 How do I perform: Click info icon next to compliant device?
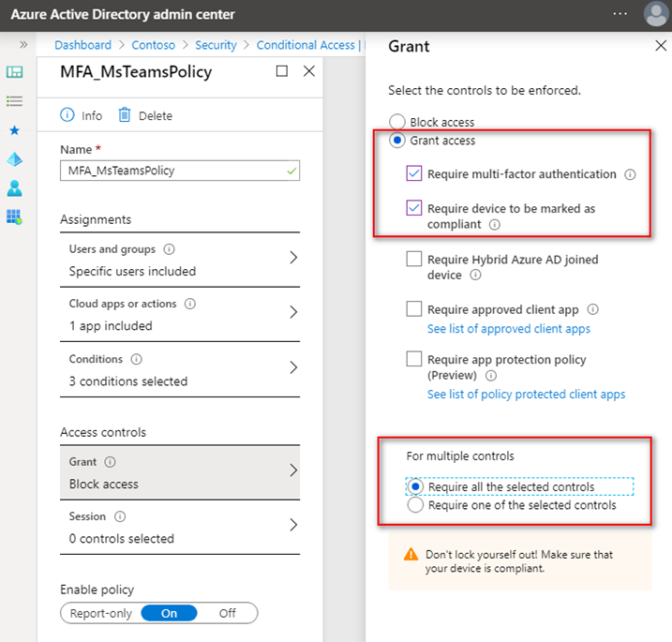click(495, 225)
